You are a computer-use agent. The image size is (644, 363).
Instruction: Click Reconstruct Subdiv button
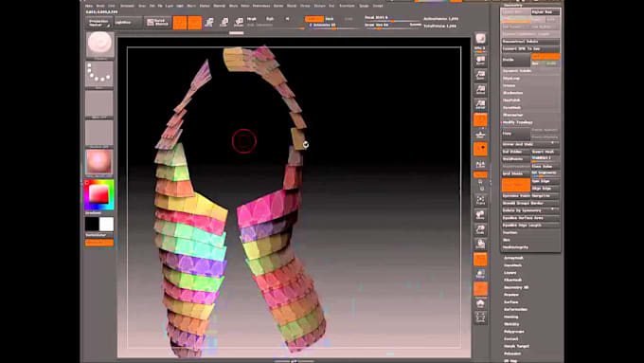pos(530,42)
